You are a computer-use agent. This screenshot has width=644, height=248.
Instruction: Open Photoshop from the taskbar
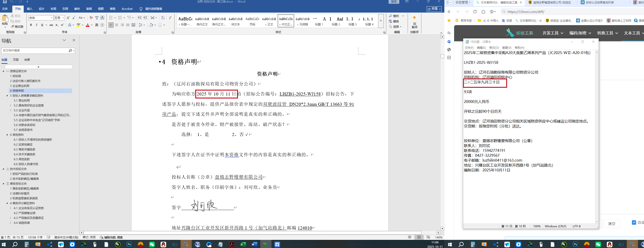pyautogui.click(x=129, y=244)
